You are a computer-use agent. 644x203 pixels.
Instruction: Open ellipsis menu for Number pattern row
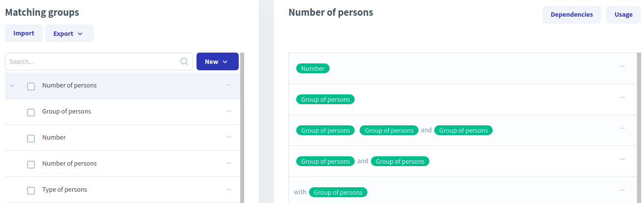click(622, 66)
